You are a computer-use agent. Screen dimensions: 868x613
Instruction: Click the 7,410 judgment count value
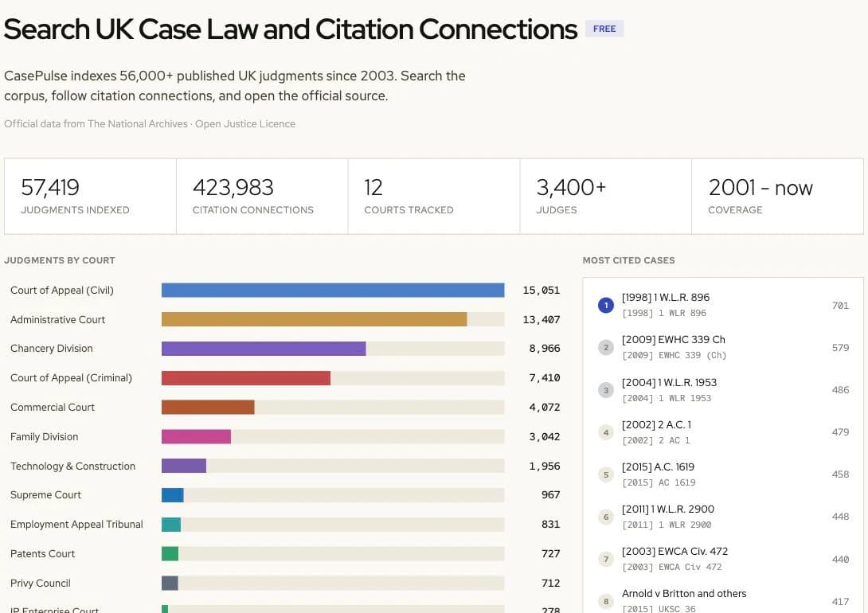coord(544,378)
